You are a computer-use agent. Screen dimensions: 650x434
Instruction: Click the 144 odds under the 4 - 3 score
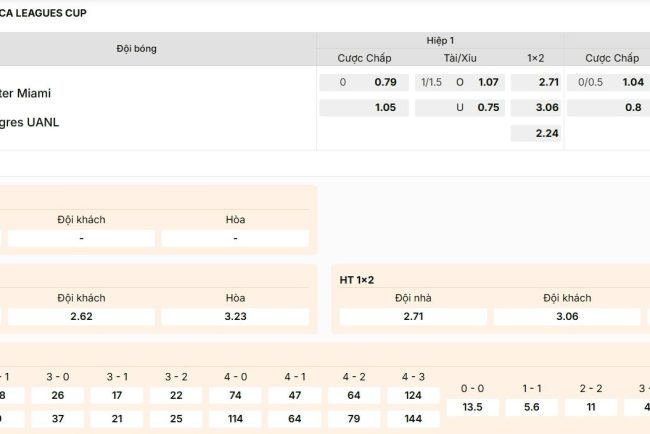point(413,418)
